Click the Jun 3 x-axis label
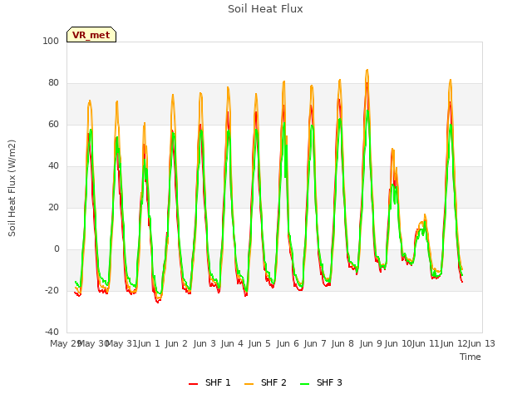Screen dimensions: 532x399 [204, 343]
